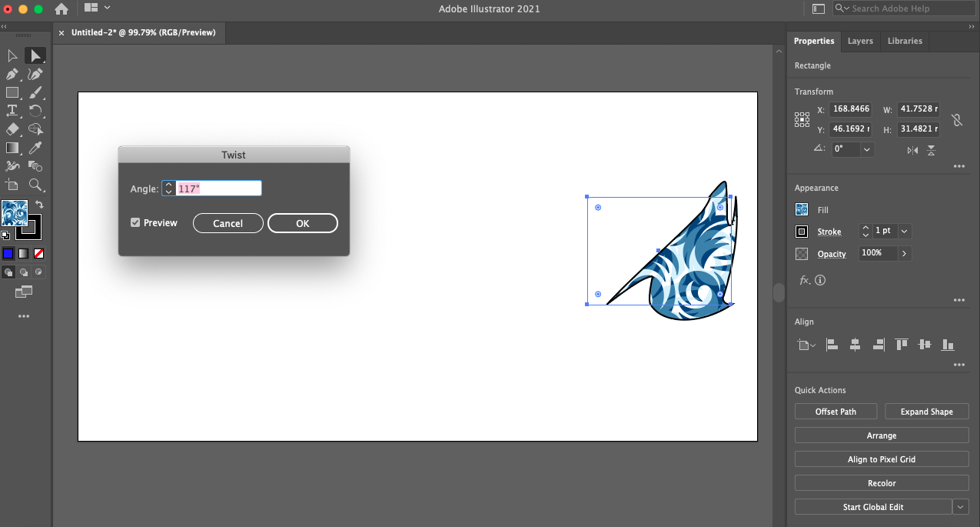
Task: Swap fill and stroke colors
Action: 39,205
